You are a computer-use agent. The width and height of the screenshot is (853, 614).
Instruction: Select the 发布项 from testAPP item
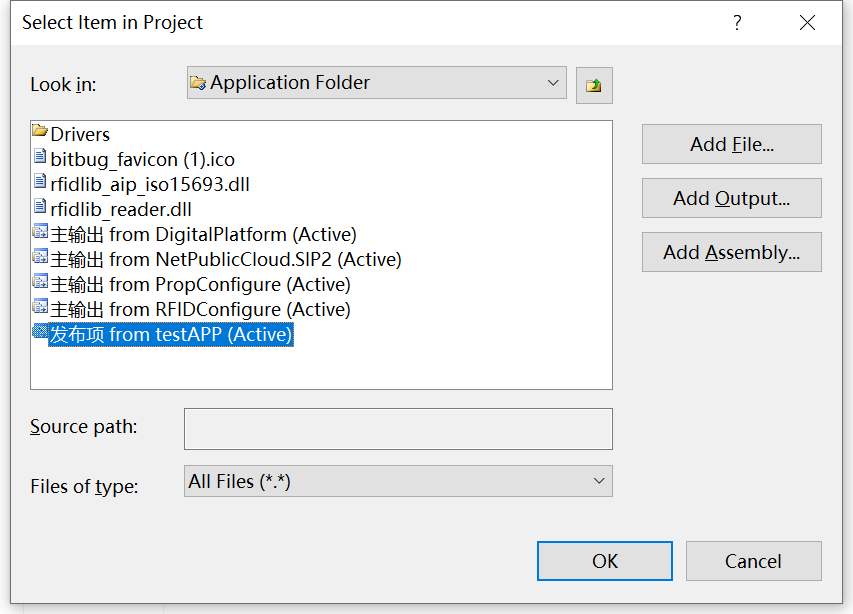171,335
